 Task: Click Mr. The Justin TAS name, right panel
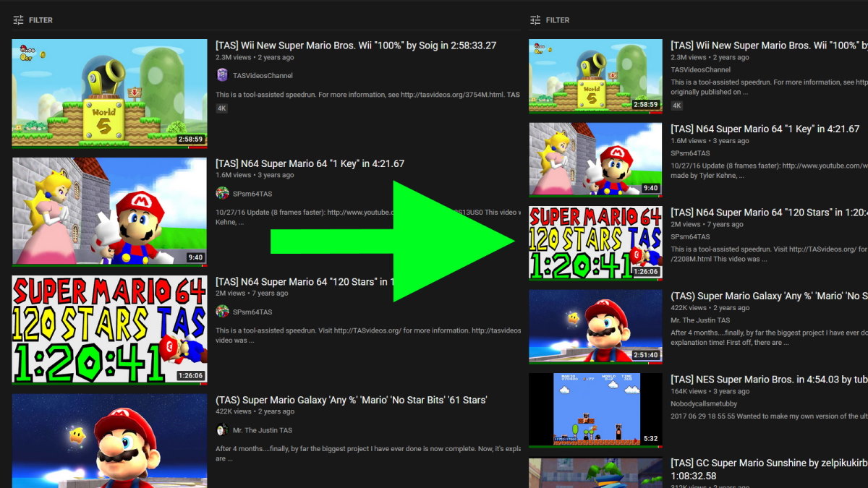700,320
